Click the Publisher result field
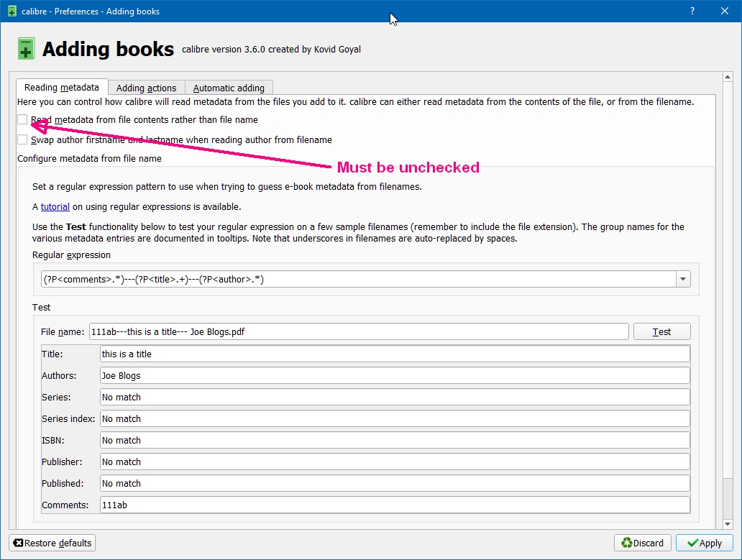The width and height of the screenshot is (742, 560). tap(395, 462)
